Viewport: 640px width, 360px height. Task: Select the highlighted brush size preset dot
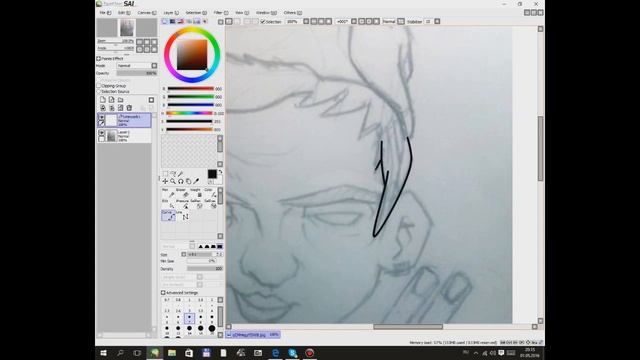point(189,318)
